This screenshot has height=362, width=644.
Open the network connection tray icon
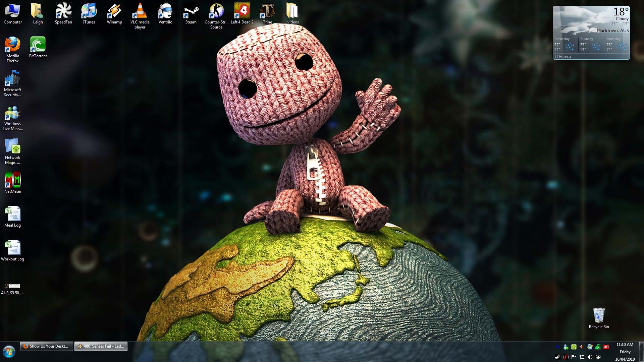click(582, 357)
